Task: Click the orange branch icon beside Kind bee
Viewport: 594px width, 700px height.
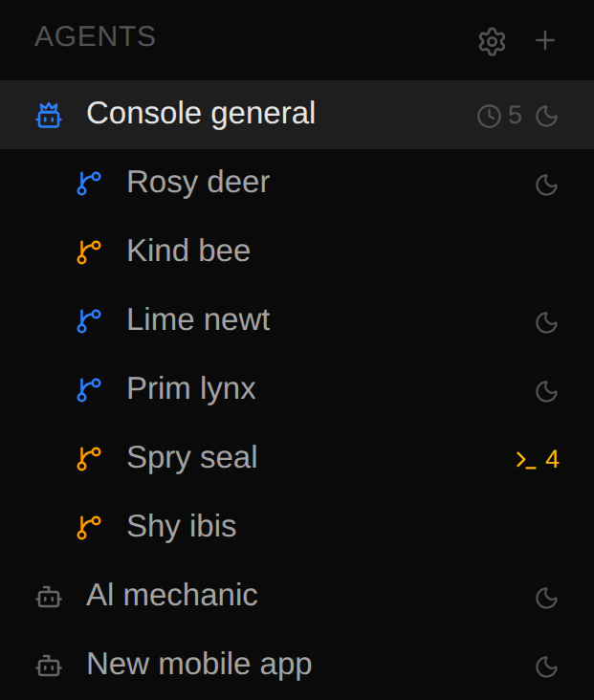Action: [x=89, y=252]
